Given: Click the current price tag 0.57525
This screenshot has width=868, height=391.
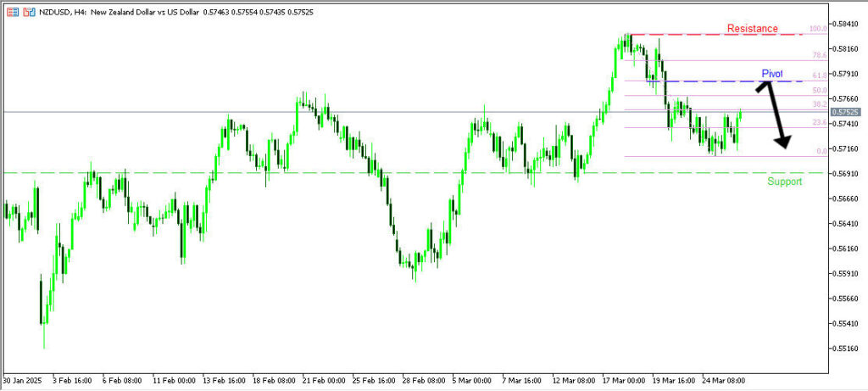Looking at the screenshot, I should coord(845,112).
